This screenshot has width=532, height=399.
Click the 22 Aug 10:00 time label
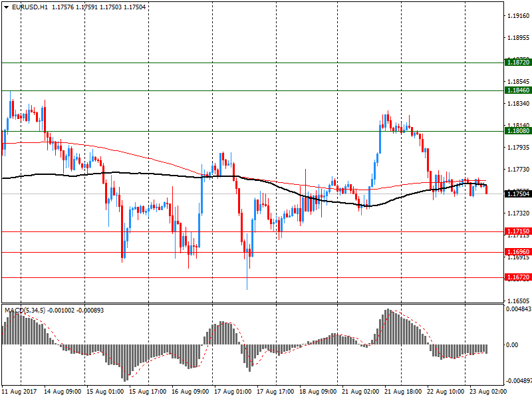tap(446, 392)
